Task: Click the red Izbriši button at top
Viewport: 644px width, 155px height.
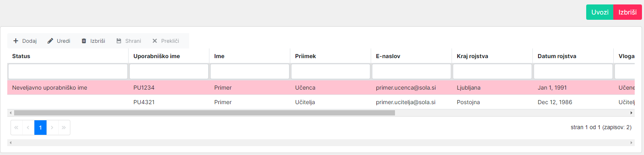Action: click(x=627, y=12)
